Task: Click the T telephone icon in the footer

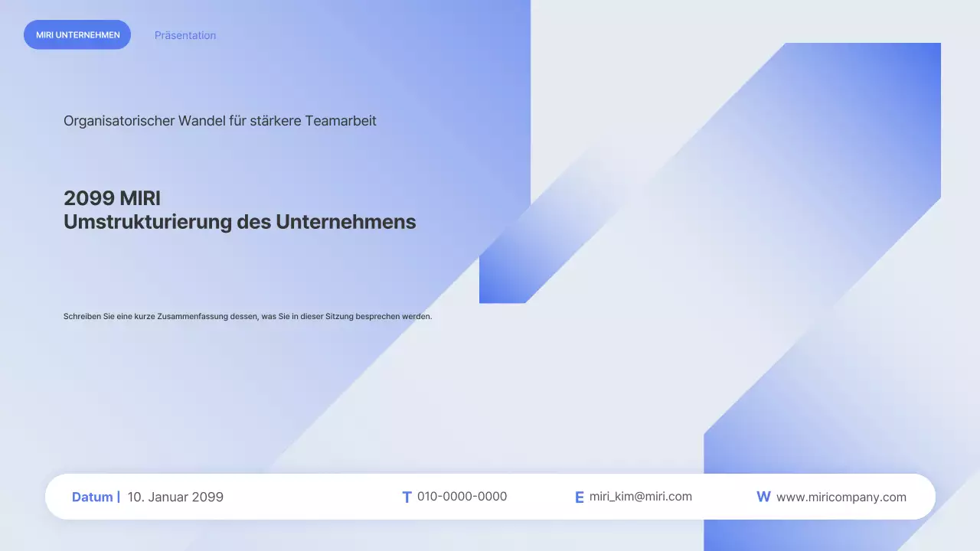Action: [407, 497]
